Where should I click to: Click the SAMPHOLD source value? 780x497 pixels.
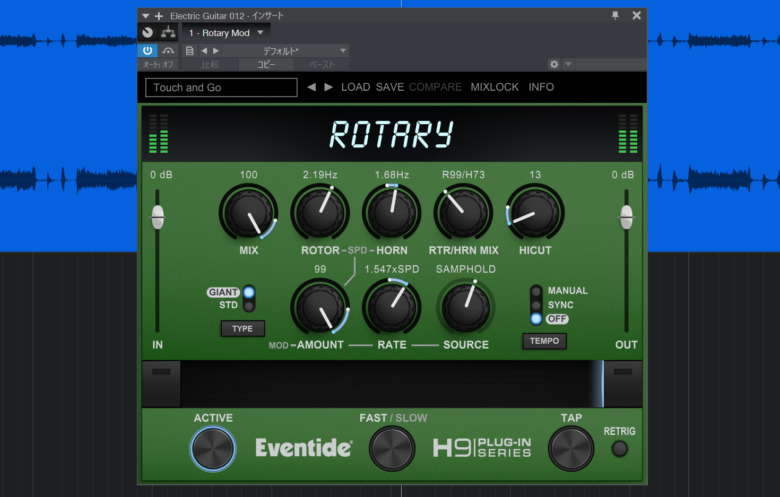[x=466, y=269]
